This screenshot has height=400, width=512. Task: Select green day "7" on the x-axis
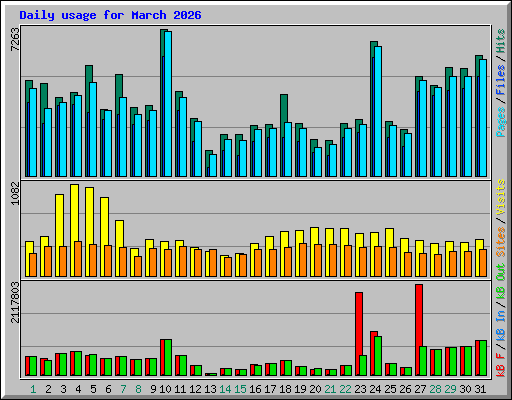(x=123, y=389)
